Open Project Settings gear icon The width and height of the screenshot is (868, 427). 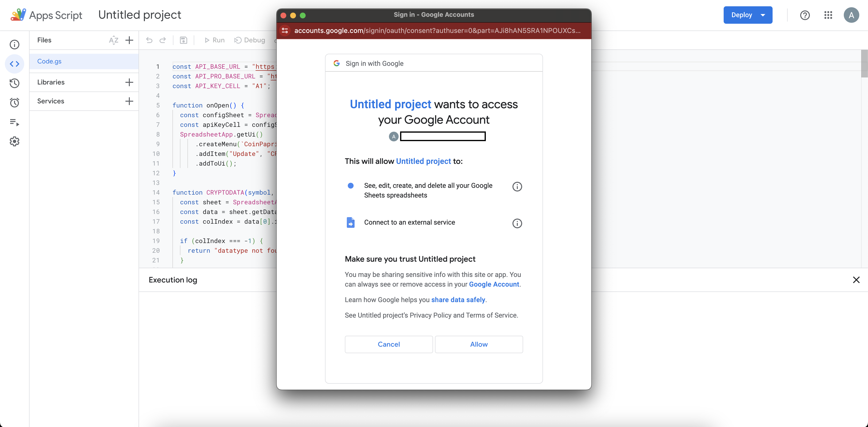15,141
